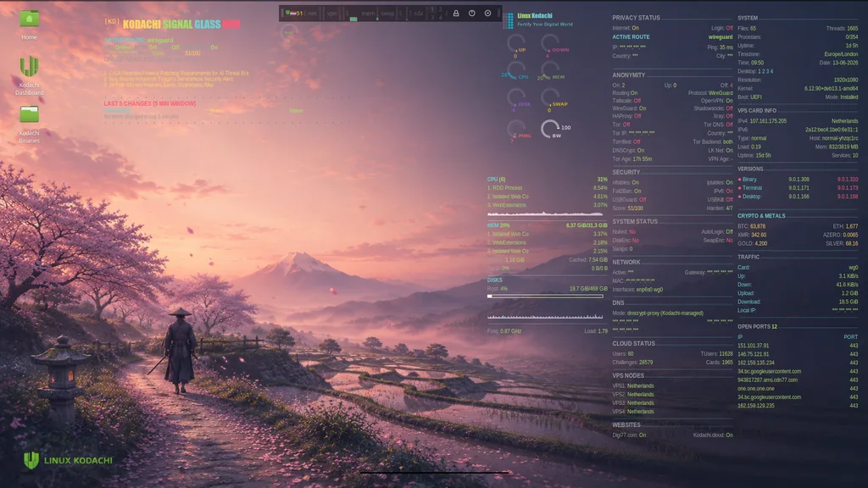Click the '6.37 GiB/31.3 GiB' memory value
Screen dimensions: 868x488
coord(587,225)
